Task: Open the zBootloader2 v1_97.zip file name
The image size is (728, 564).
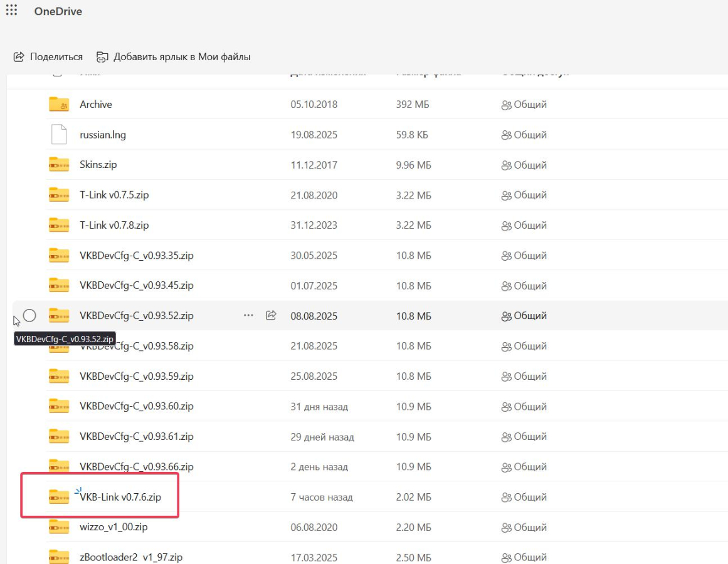Action: point(130,557)
